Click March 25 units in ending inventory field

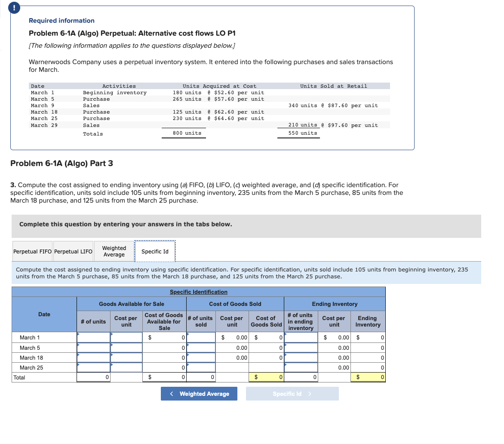point(301,367)
